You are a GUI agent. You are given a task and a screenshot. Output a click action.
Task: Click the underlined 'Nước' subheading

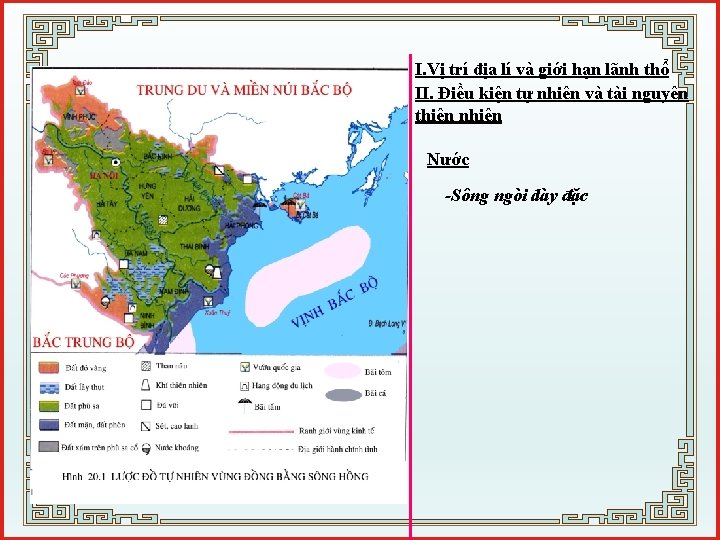tap(448, 159)
